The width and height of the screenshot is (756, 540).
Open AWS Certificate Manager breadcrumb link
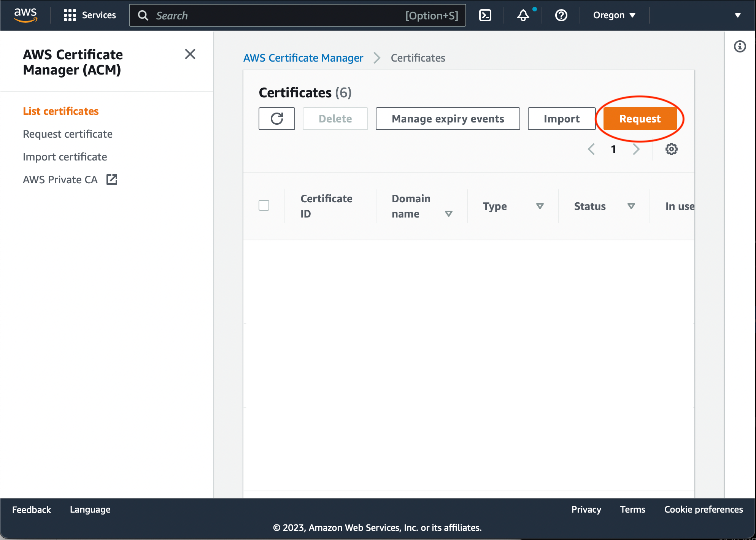coord(303,58)
